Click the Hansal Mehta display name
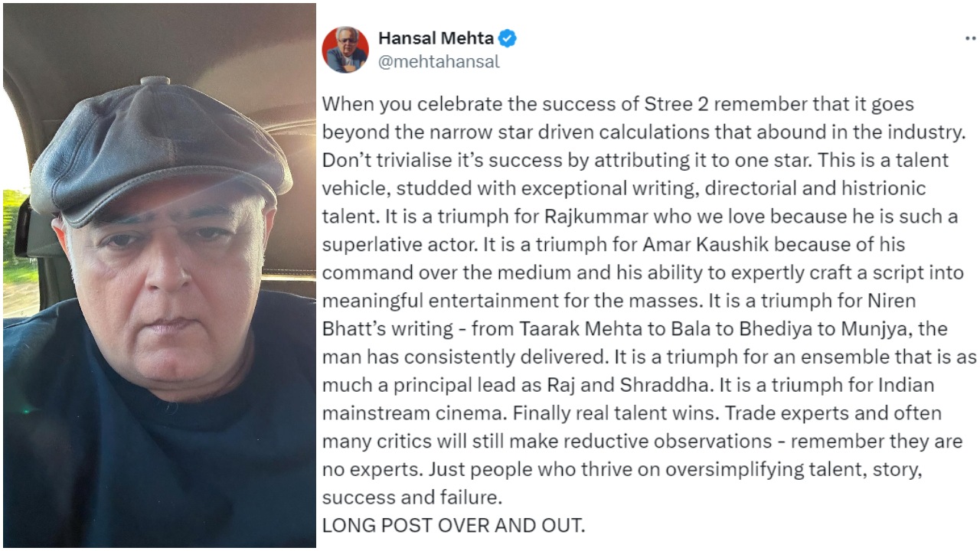Screen dimensions: 980x551 pyautogui.click(x=435, y=38)
